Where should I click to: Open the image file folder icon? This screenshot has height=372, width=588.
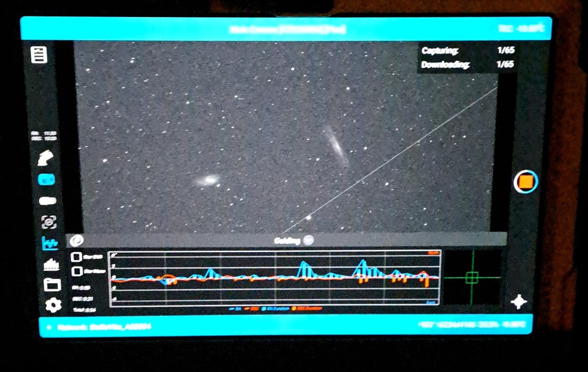[x=52, y=285]
